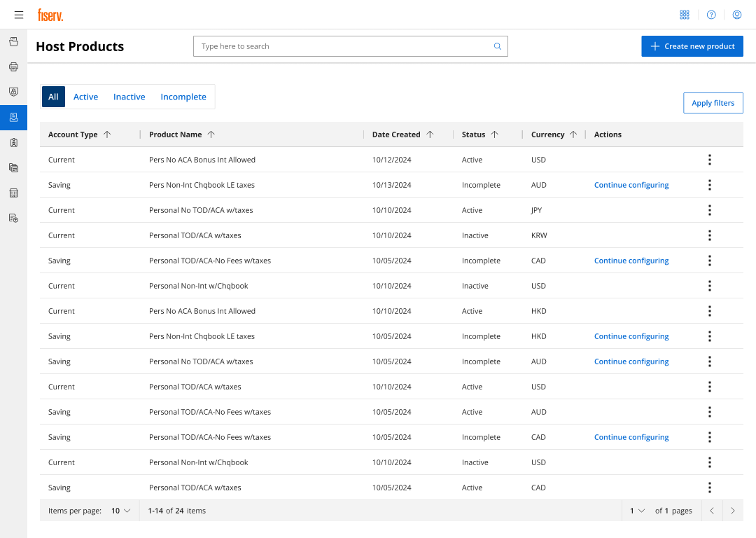Sort by Currency column arrow

pos(573,134)
